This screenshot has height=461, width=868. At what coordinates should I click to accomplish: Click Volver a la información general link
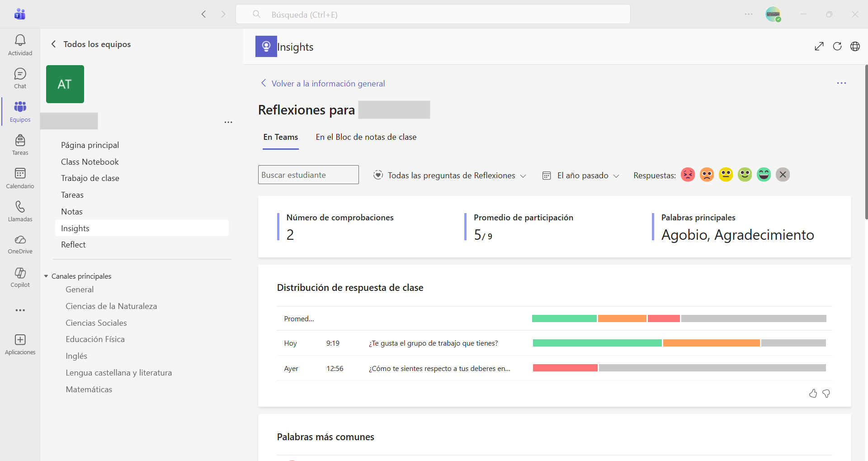pos(323,84)
